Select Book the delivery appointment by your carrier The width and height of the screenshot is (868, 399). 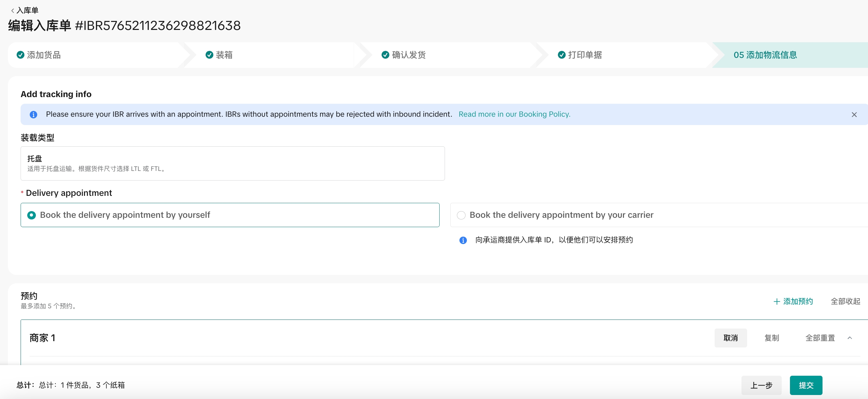point(461,215)
